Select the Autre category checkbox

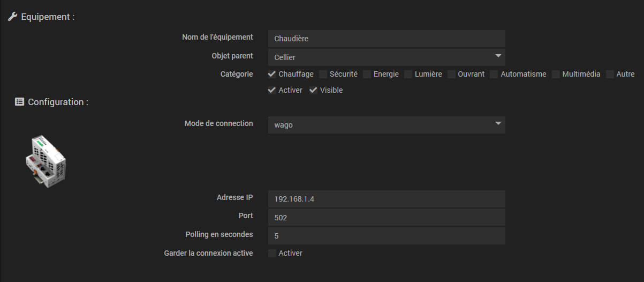tap(610, 74)
